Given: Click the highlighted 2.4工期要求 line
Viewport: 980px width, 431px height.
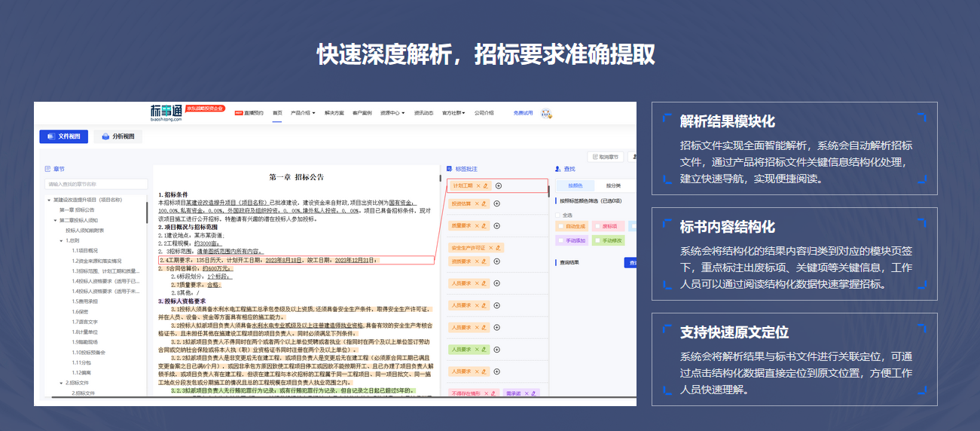Looking at the screenshot, I should 297,260.
